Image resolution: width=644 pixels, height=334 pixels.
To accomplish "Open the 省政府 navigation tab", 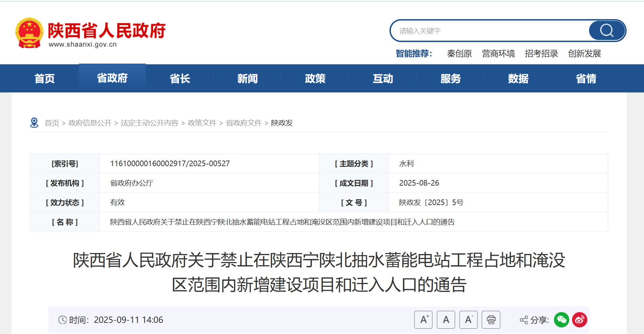I will coord(112,78).
